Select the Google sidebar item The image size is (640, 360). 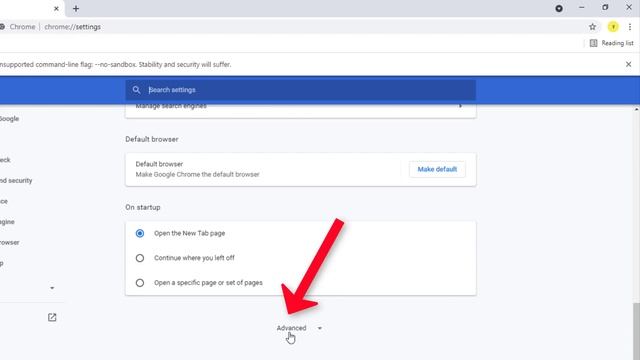point(9,119)
